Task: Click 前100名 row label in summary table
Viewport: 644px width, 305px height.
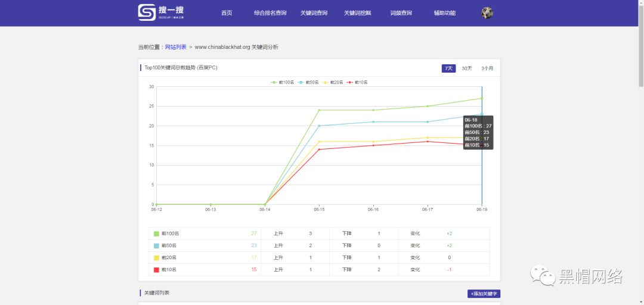Action: click(x=171, y=234)
